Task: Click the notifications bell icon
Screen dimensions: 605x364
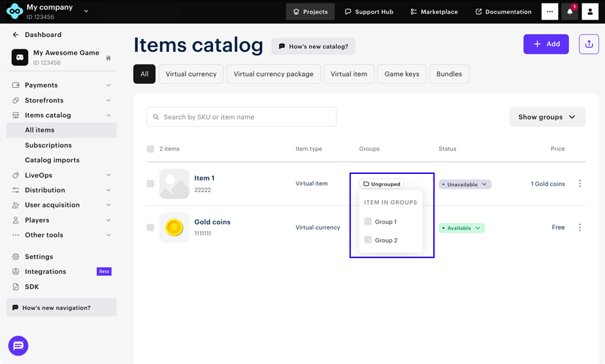Action: (570, 12)
